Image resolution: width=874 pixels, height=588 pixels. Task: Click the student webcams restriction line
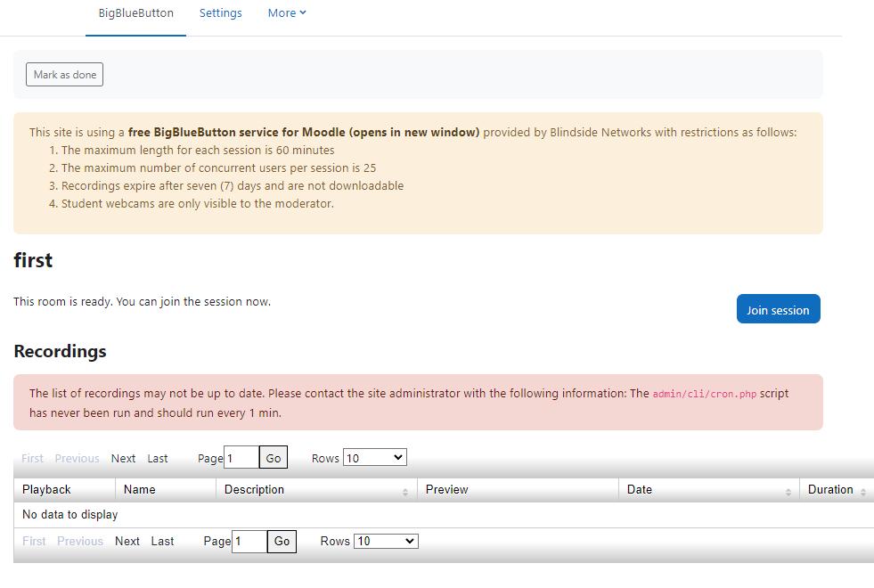point(197,204)
